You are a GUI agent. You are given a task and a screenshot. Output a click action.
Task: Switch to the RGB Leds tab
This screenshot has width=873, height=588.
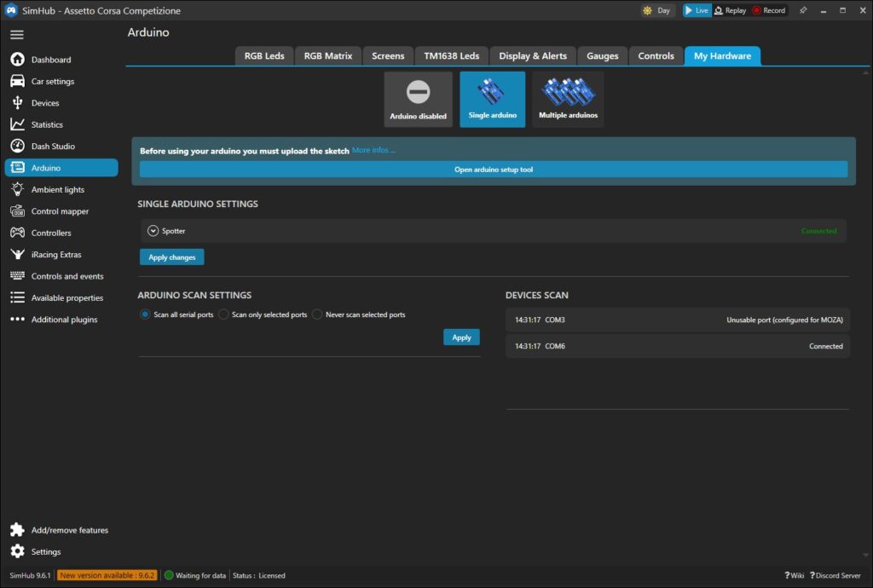point(264,55)
